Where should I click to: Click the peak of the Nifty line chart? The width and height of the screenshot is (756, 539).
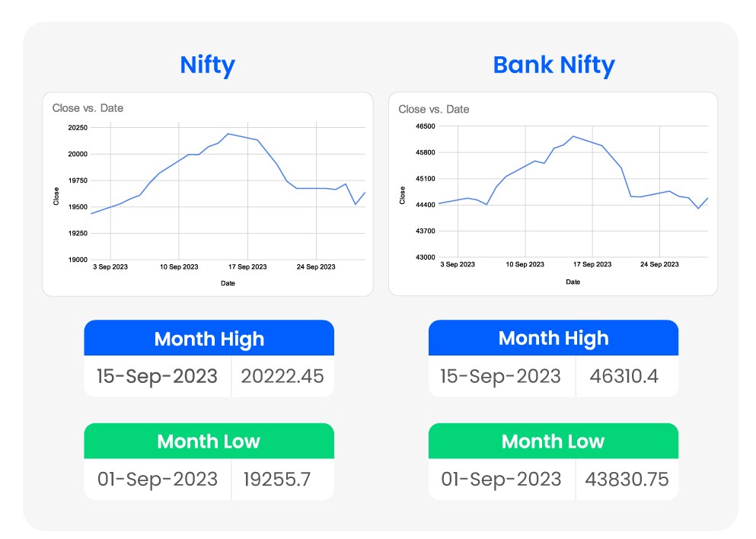point(228,134)
